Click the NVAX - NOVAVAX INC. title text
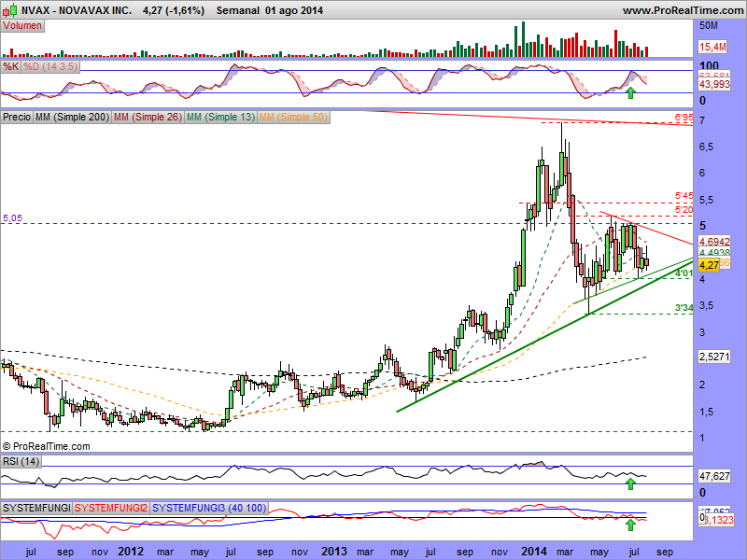This screenshot has height=560, width=747. (77, 10)
